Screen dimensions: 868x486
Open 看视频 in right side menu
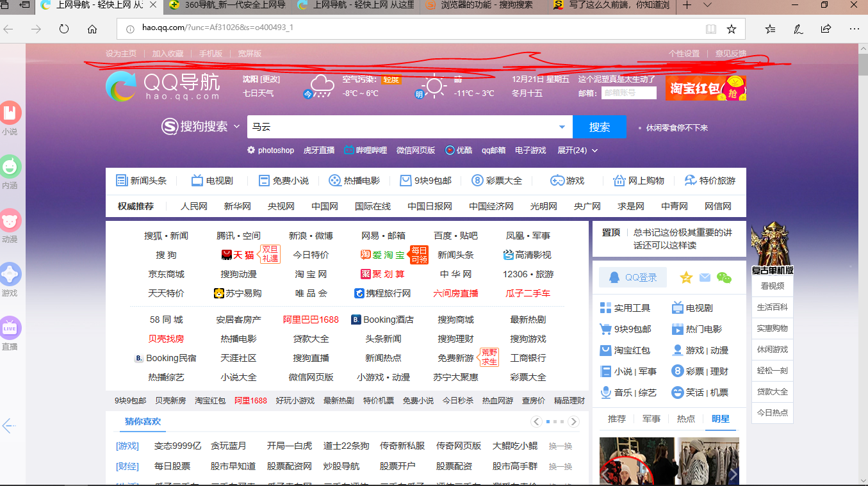coord(773,286)
